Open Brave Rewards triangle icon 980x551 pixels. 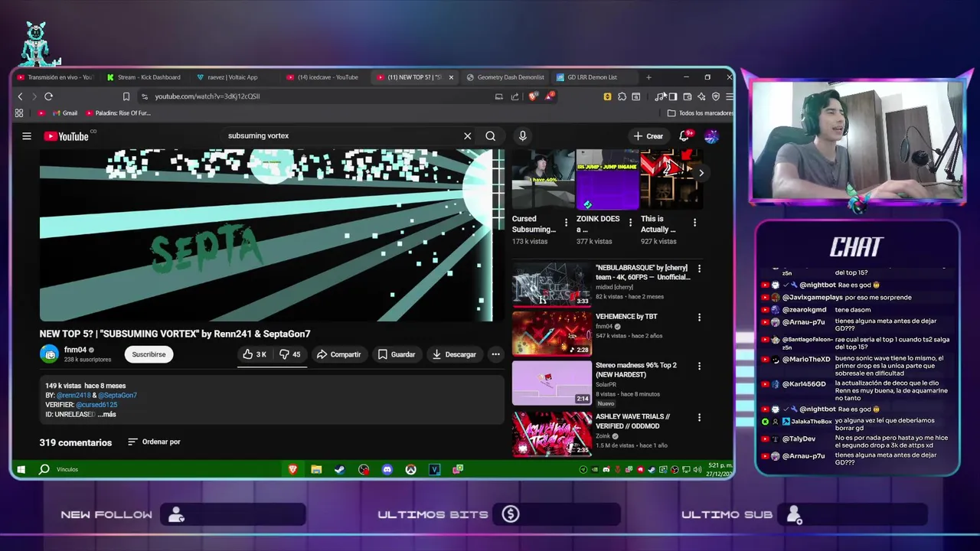pos(549,96)
